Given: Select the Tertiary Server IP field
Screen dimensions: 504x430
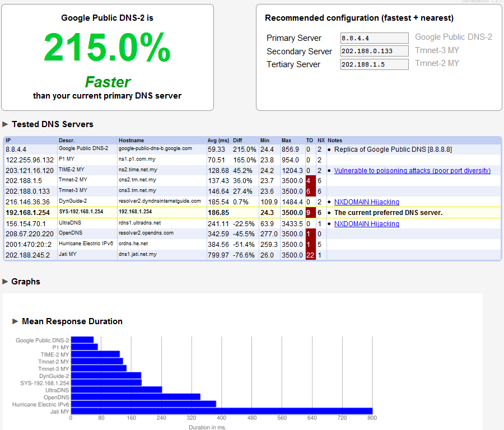Looking at the screenshot, I should tap(375, 64).
